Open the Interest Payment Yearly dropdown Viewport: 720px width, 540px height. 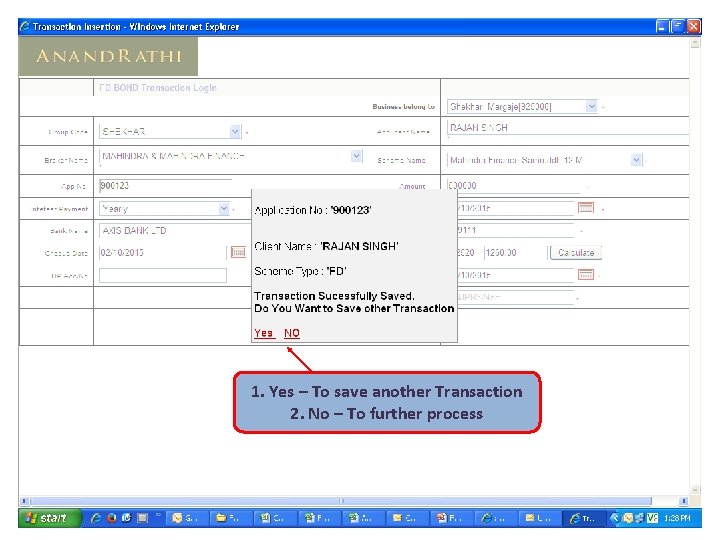coord(224,208)
